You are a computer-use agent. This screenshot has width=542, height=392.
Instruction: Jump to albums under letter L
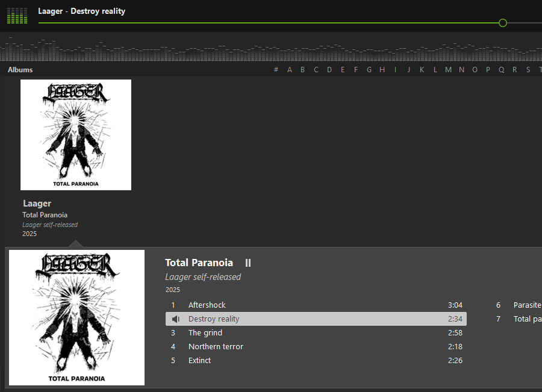point(435,70)
